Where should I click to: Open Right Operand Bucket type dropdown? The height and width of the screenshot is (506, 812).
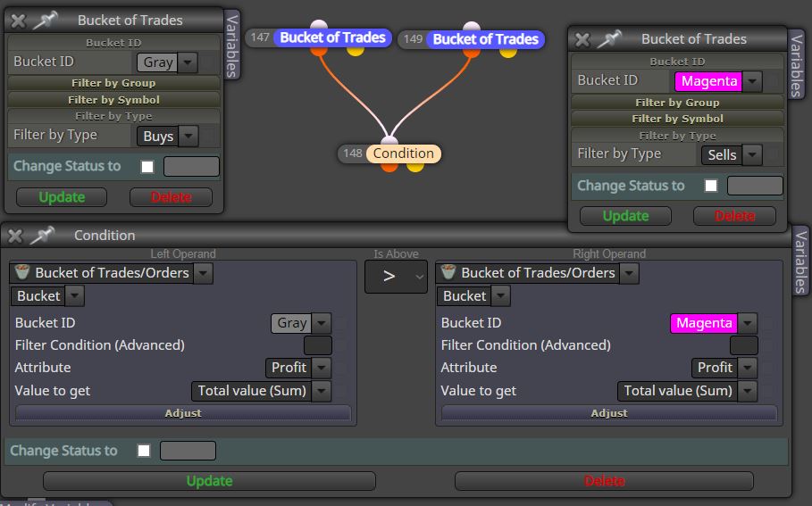(x=501, y=296)
